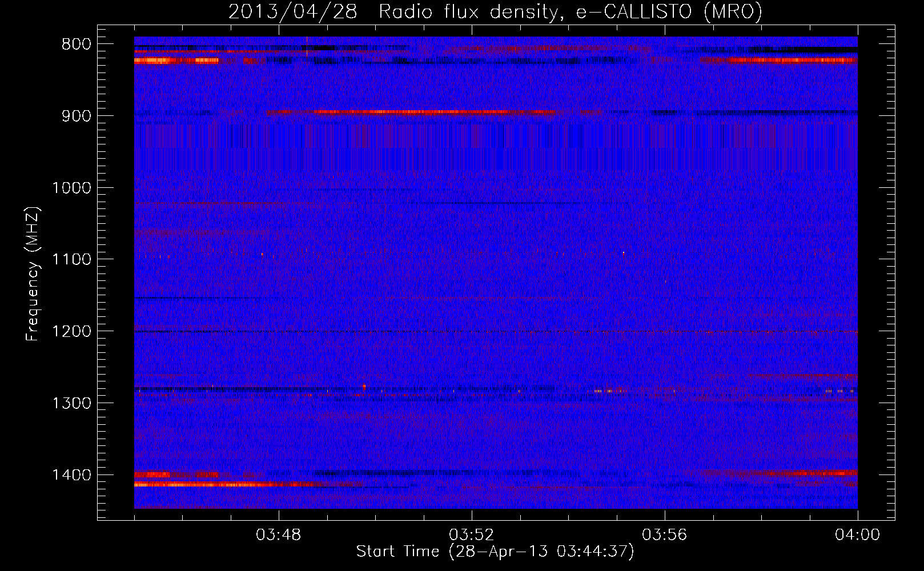The height and width of the screenshot is (571, 924).
Task: Select the 800 frequency tick label
Action: click(x=76, y=45)
